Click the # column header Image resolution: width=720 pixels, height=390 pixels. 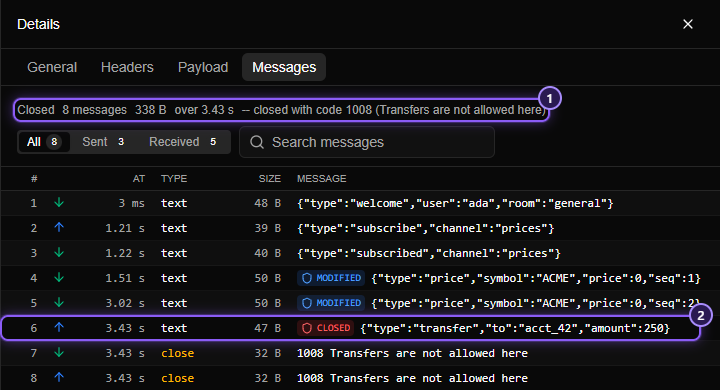[x=34, y=179]
